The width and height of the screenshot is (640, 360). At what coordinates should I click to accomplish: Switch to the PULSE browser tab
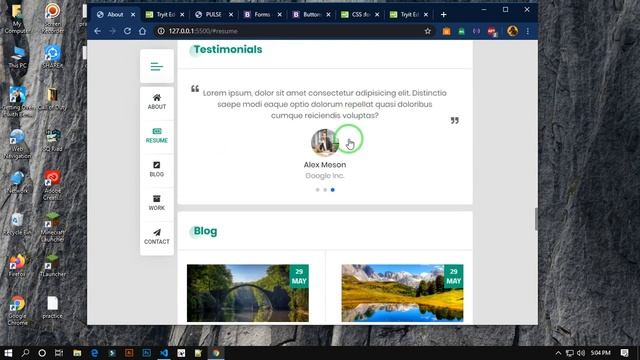[213, 14]
